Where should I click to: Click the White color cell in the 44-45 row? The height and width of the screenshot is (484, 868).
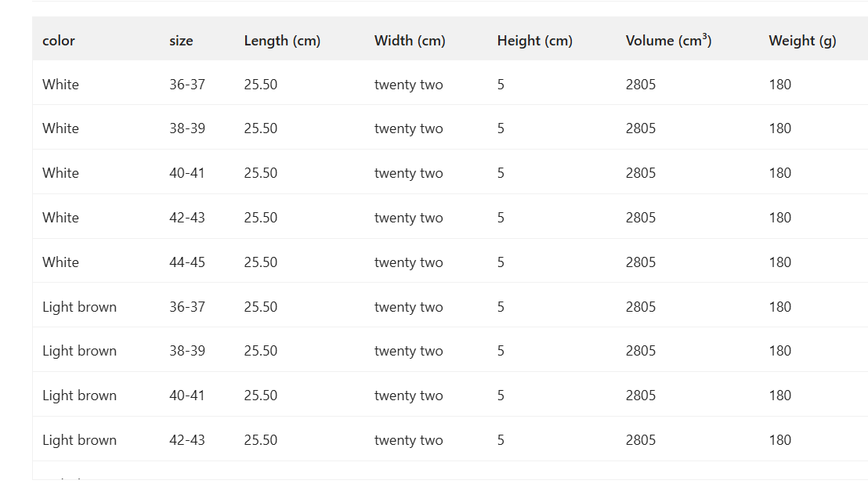point(60,262)
